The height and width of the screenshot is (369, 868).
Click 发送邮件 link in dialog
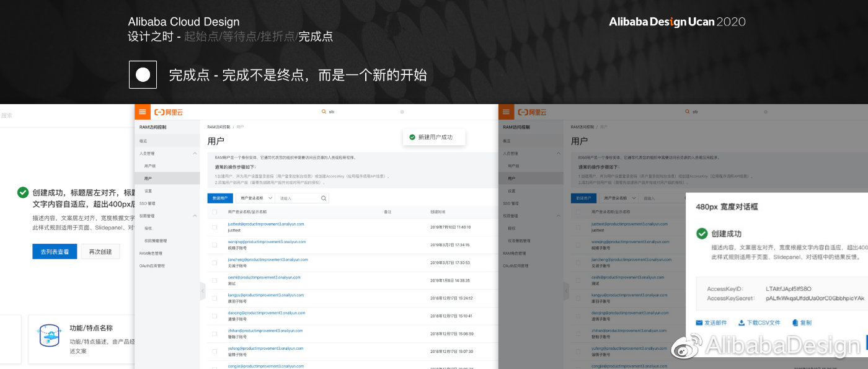[x=717, y=323]
